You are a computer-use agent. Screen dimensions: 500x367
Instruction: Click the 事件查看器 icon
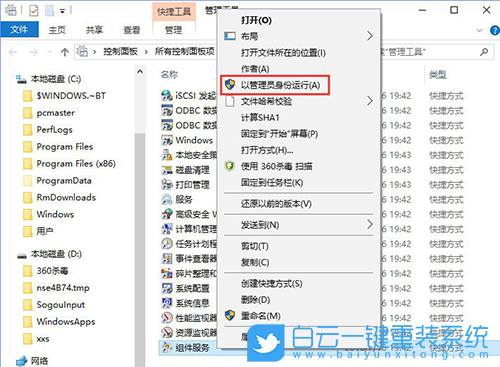coord(167,259)
